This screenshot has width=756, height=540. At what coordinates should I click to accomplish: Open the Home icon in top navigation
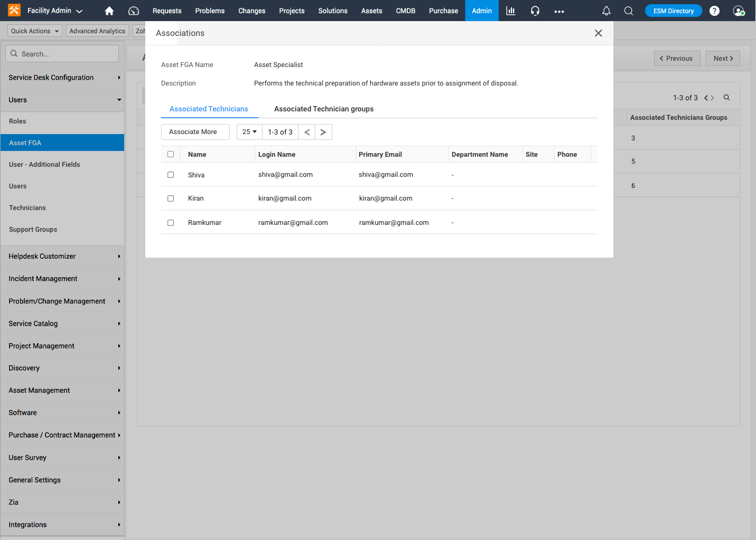109,11
